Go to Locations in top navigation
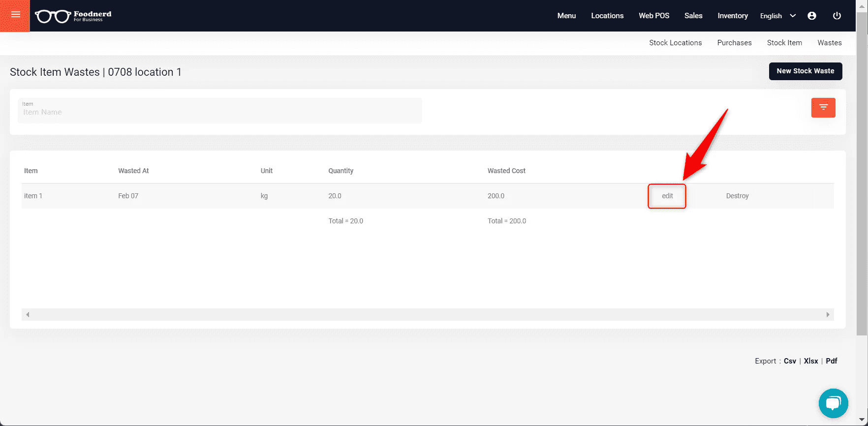The image size is (868, 426). pos(607,16)
